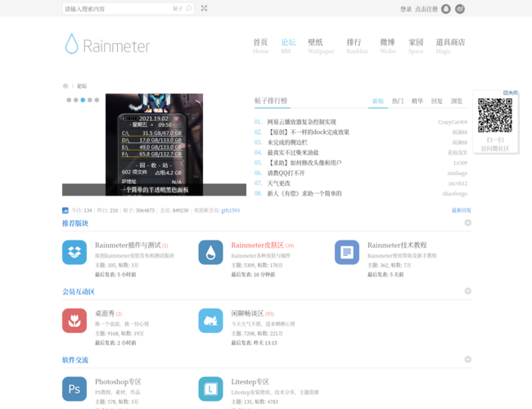532x409 pixels.
Task: Open author CrazyCat404 profile
Action: (x=453, y=122)
